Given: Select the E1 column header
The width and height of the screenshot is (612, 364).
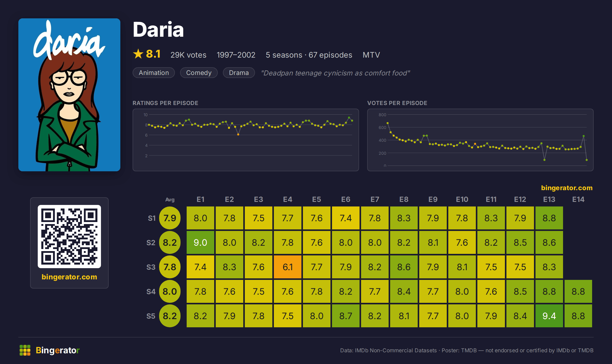Looking at the screenshot, I should click(200, 199).
